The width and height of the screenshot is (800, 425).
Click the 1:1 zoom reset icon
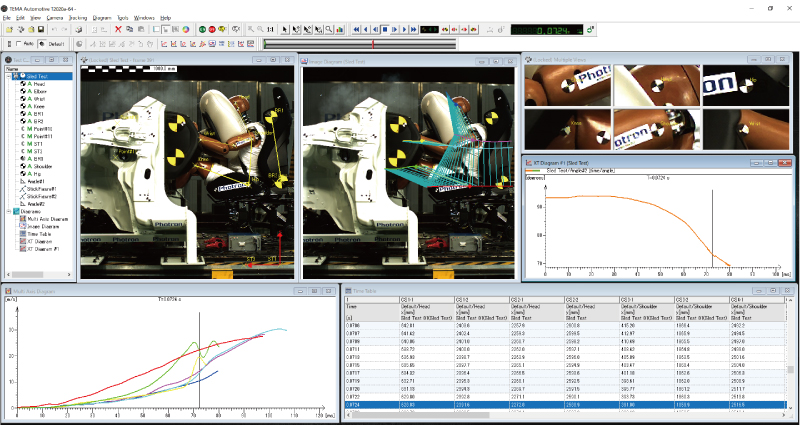[271, 29]
